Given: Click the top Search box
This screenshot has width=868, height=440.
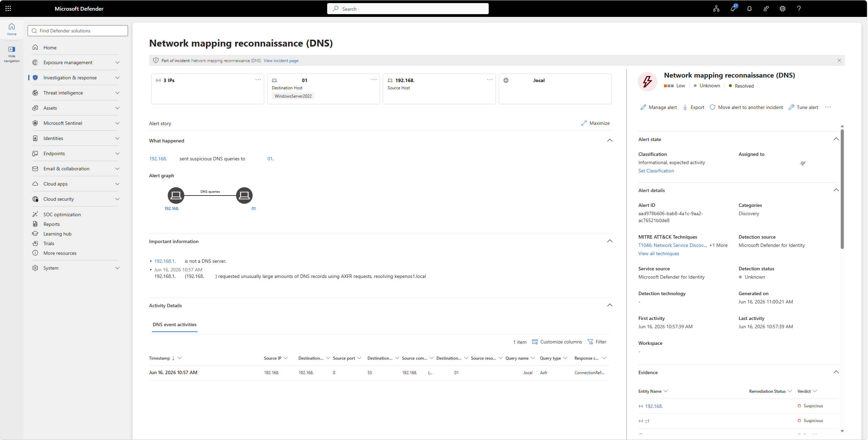Looking at the screenshot, I should coord(408,9).
